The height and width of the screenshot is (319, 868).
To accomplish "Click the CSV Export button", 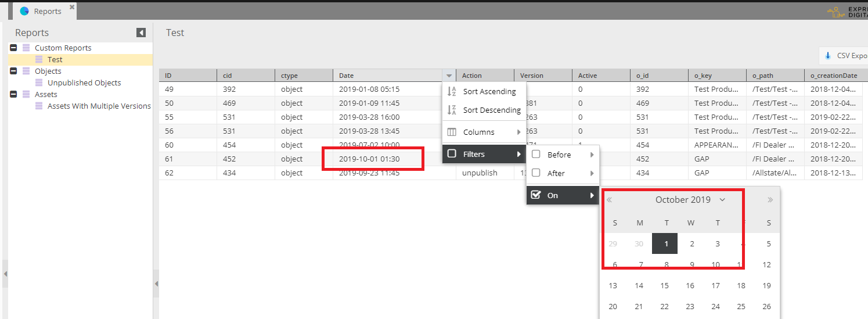I will coord(845,56).
